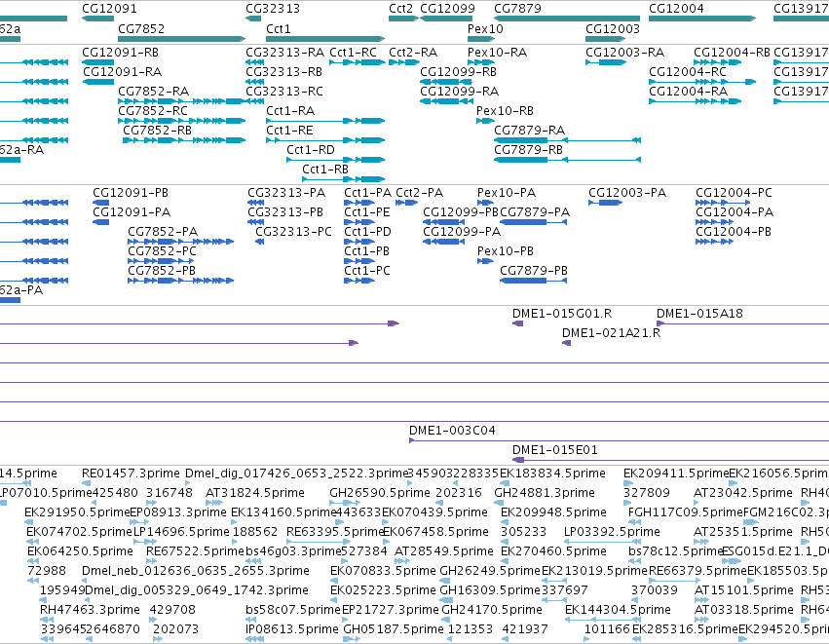The width and height of the screenshot is (829, 644).
Task: Click transcript CG32313-RA
Action: [285, 53]
